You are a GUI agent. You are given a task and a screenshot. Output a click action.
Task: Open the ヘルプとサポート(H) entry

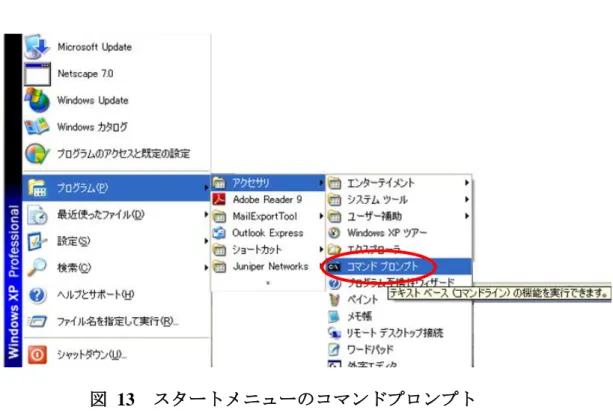click(117, 295)
